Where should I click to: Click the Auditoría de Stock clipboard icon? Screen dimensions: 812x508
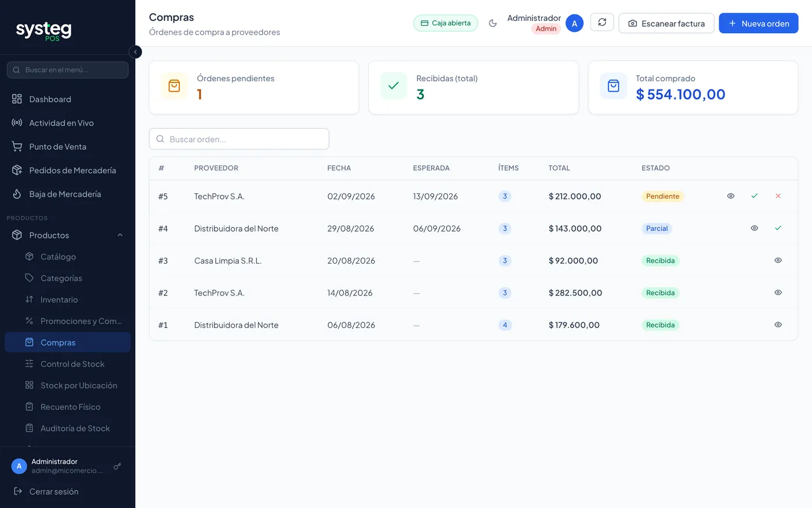[x=30, y=428]
